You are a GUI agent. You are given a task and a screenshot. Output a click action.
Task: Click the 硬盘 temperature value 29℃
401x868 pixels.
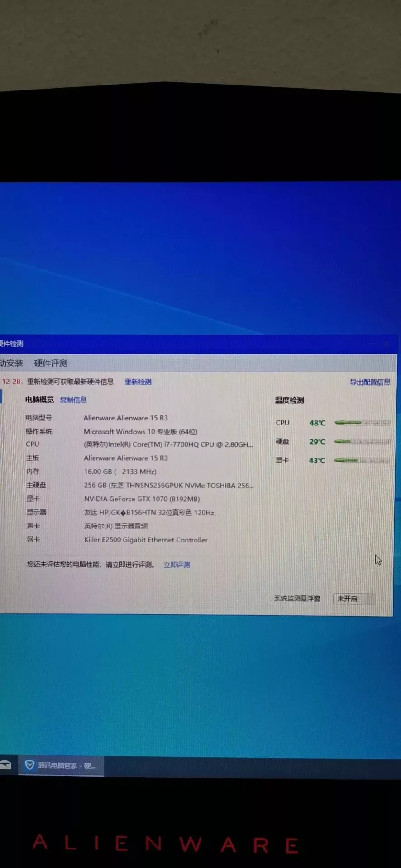(317, 442)
